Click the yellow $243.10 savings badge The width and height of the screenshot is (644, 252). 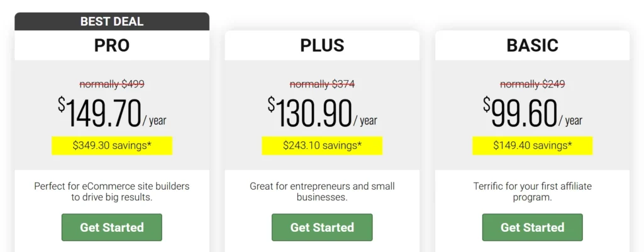point(322,146)
